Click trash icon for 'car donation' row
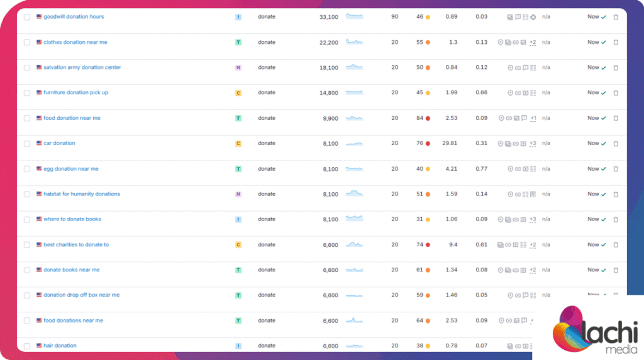The width and height of the screenshot is (644, 360). pyautogui.click(x=616, y=144)
